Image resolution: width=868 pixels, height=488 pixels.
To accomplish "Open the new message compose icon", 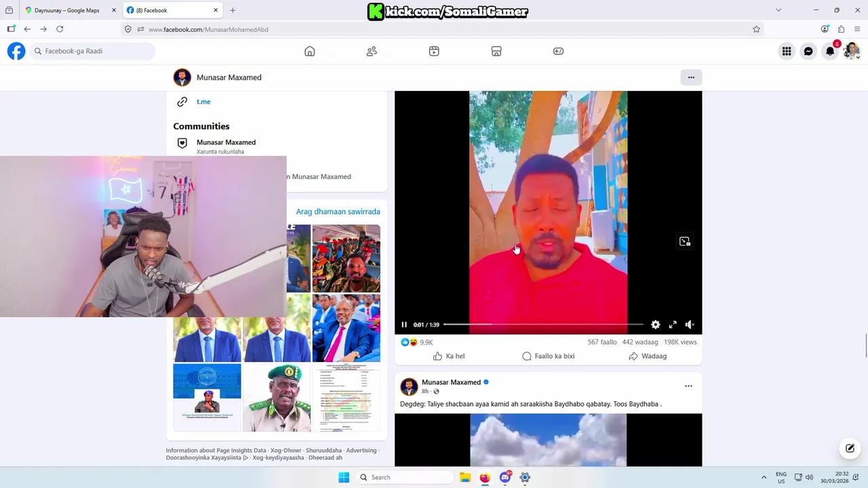I will point(850,448).
